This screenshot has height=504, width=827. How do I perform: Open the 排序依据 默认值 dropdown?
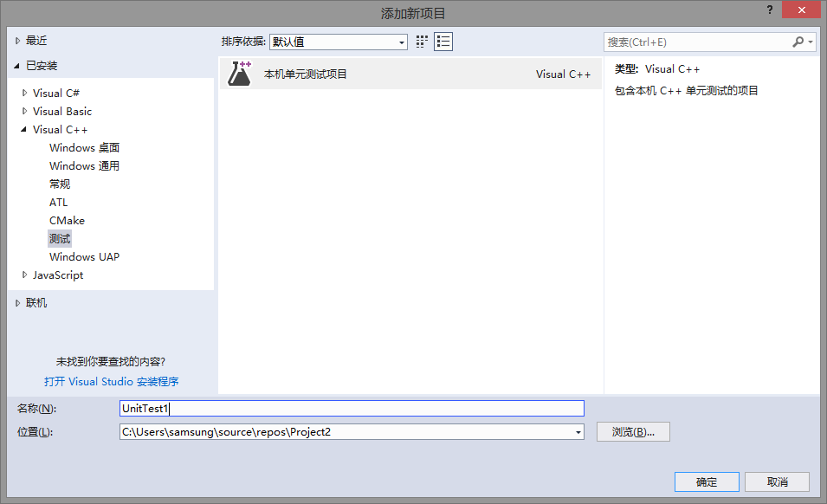(x=338, y=42)
